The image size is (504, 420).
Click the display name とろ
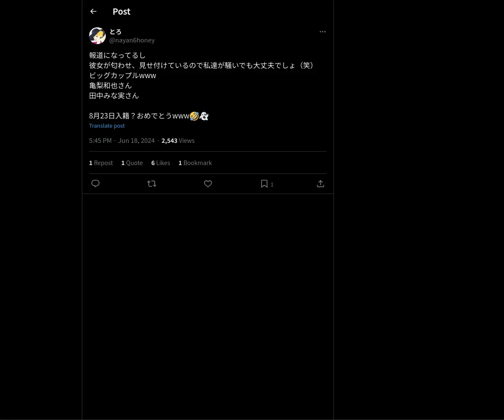coord(115,31)
